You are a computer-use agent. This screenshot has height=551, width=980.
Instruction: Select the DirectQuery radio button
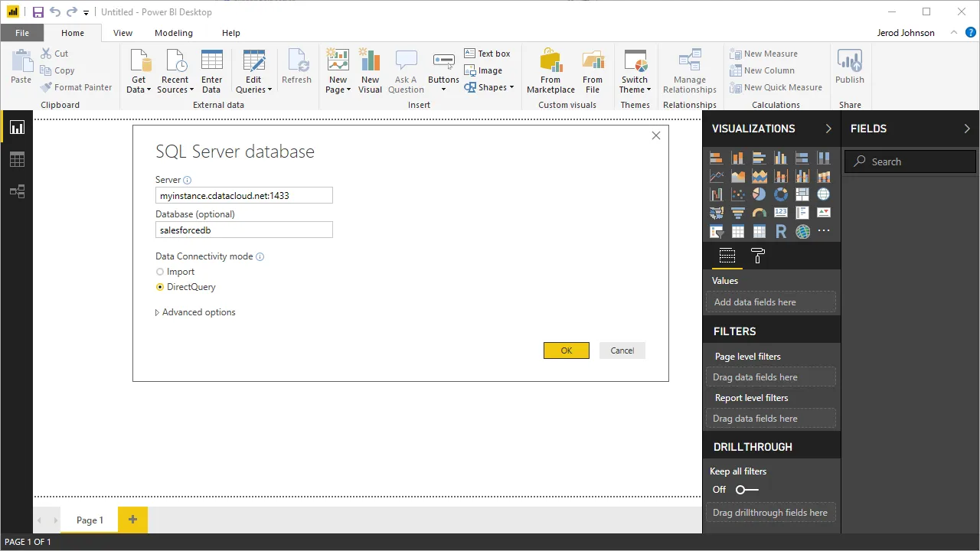[x=159, y=286]
